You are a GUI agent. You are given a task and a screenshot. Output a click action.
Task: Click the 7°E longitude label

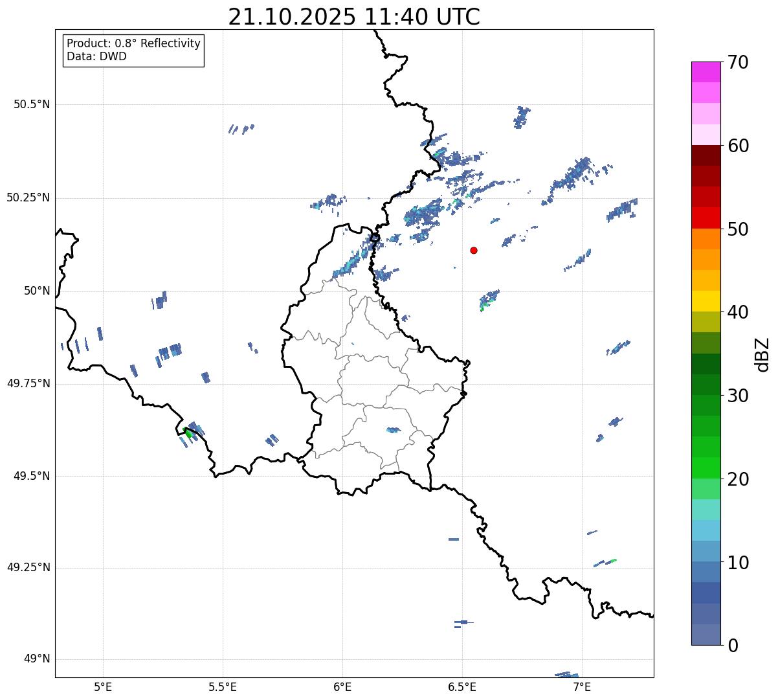[582, 686]
